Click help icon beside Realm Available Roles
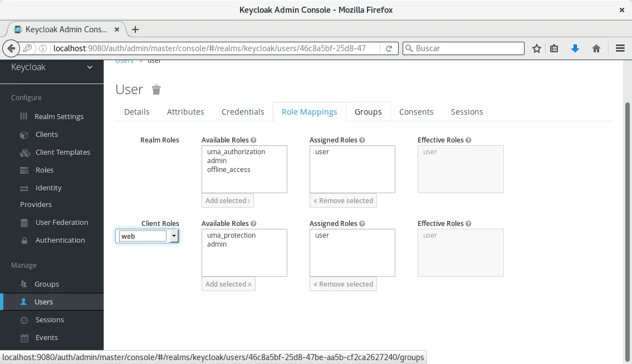The height and width of the screenshot is (364, 632). (x=253, y=140)
